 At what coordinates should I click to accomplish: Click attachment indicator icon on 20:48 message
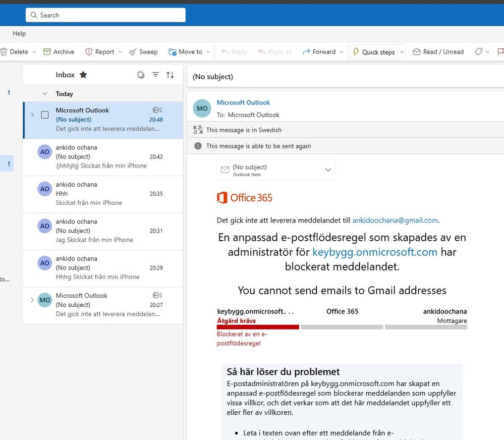point(157,110)
